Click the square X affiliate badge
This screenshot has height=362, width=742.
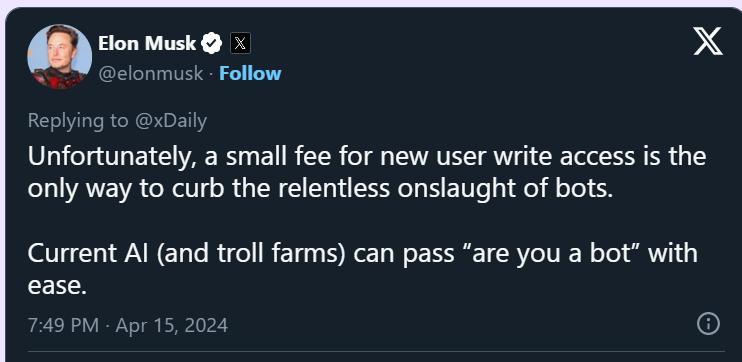pos(240,44)
